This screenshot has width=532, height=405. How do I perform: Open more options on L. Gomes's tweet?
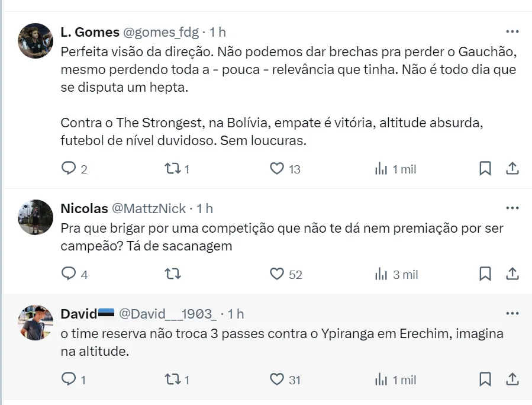click(x=512, y=31)
